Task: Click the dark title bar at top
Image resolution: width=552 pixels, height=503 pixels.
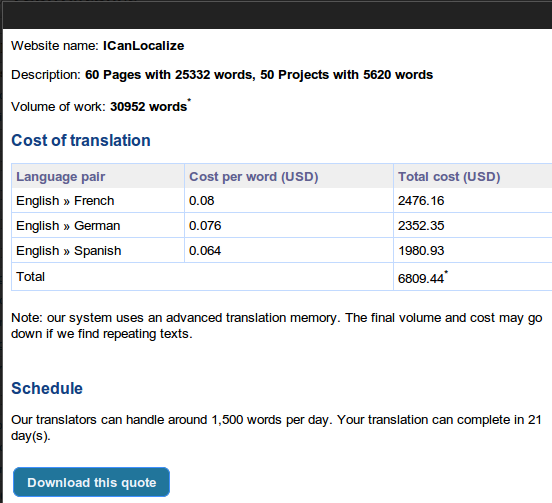Action: point(277,15)
